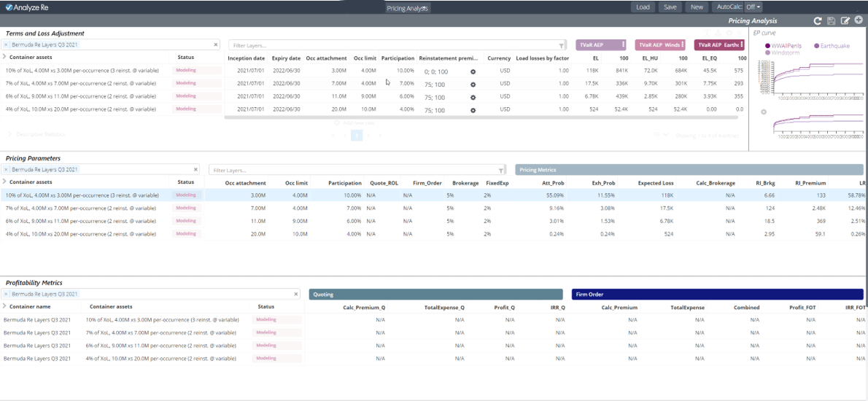
Task: Toggle Windstorm series in EP curve legend
Action: point(785,52)
